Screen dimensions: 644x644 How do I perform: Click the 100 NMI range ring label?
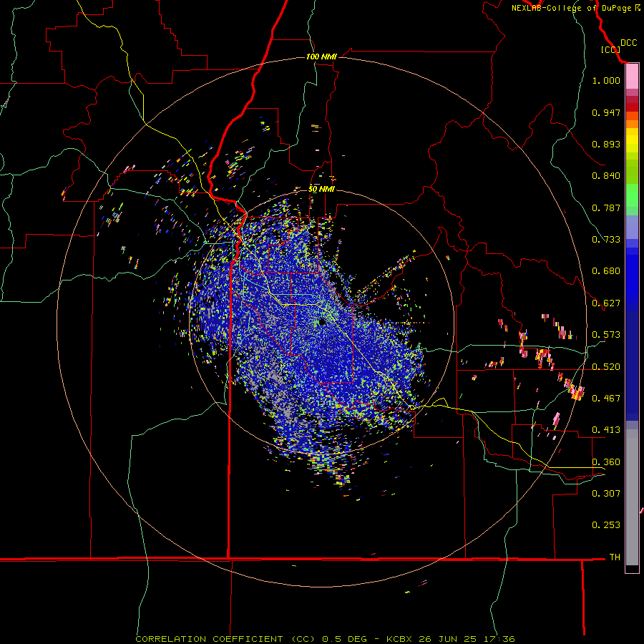(321, 57)
